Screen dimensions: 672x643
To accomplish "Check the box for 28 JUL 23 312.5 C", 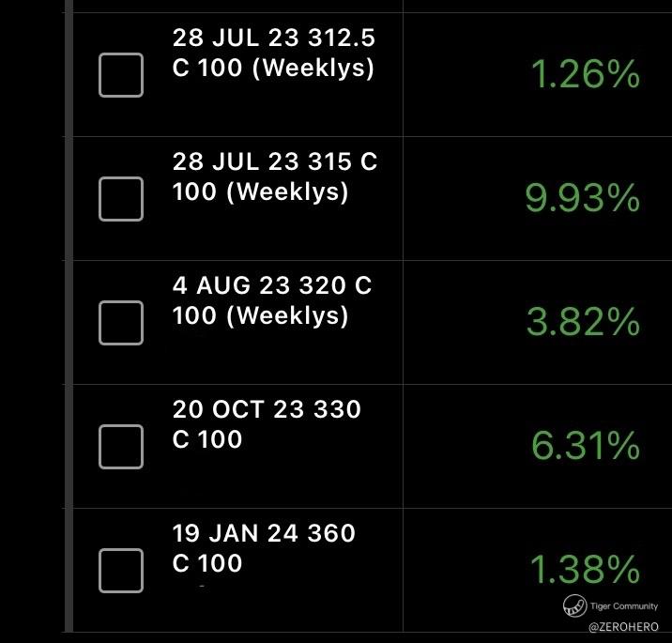I will (121, 75).
